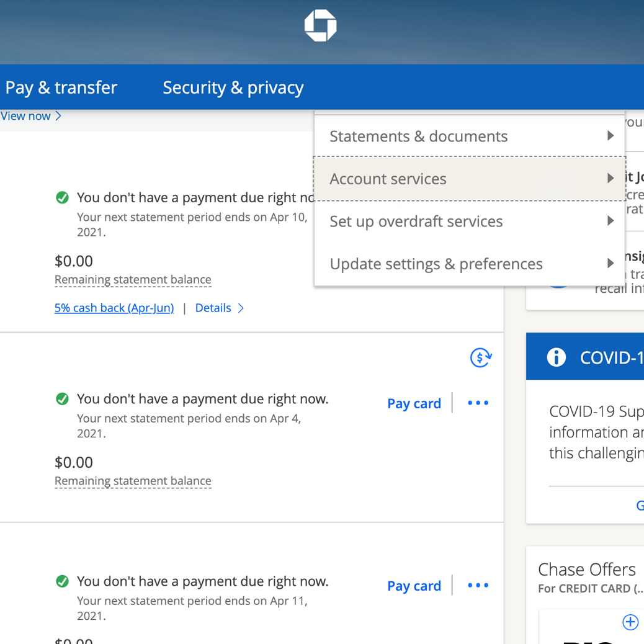
Task: Click the recurring payment dollar icon
Action: point(481,357)
